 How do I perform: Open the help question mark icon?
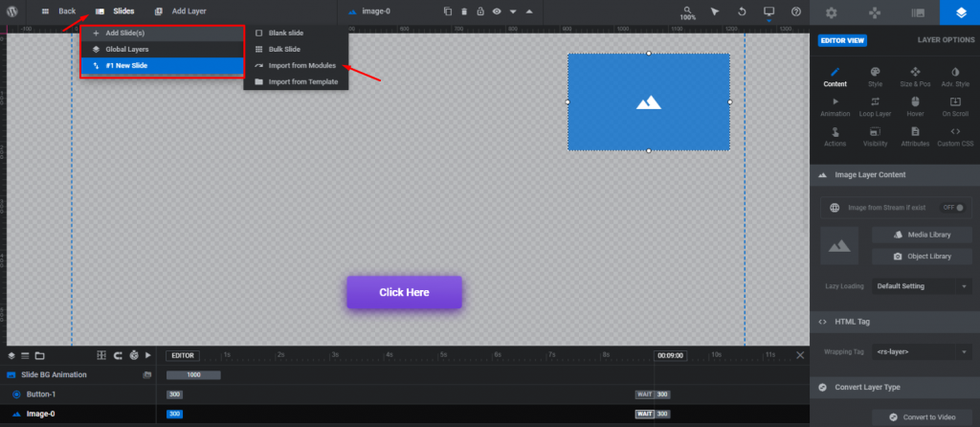coord(795,11)
